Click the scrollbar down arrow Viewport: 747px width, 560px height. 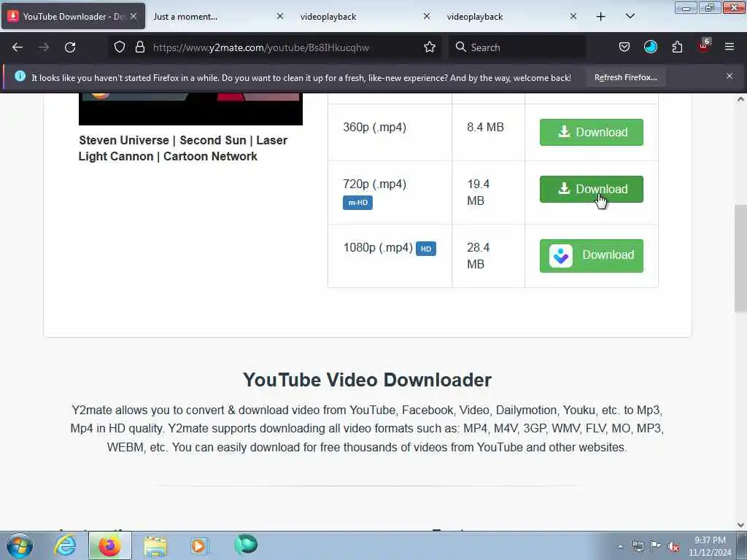pos(740,525)
